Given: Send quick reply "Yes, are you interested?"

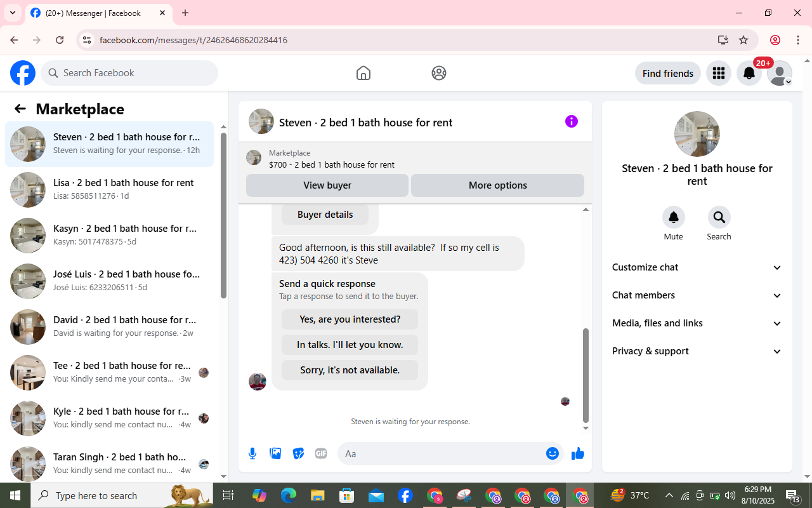Looking at the screenshot, I should 350,319.
